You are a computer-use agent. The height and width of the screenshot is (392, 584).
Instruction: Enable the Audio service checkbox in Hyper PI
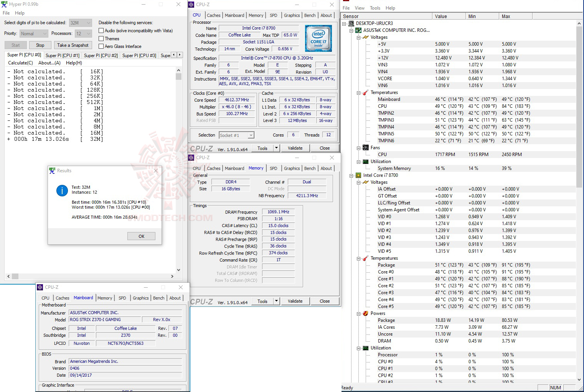[101, 31]
